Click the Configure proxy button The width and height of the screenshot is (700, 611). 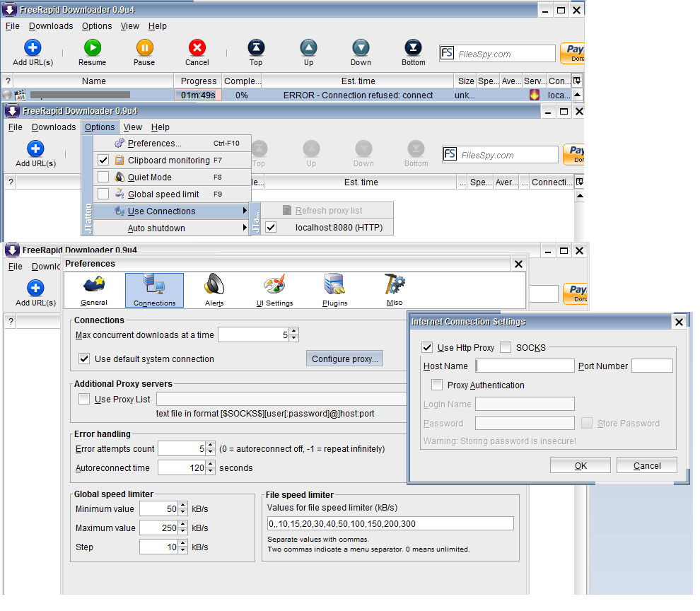pyautogui.click(x=345, y=359)
